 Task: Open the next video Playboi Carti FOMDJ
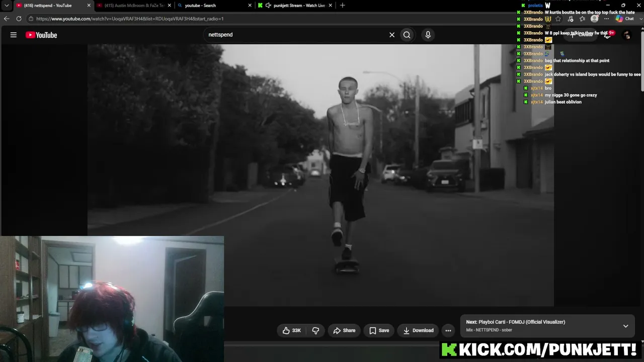515,322
